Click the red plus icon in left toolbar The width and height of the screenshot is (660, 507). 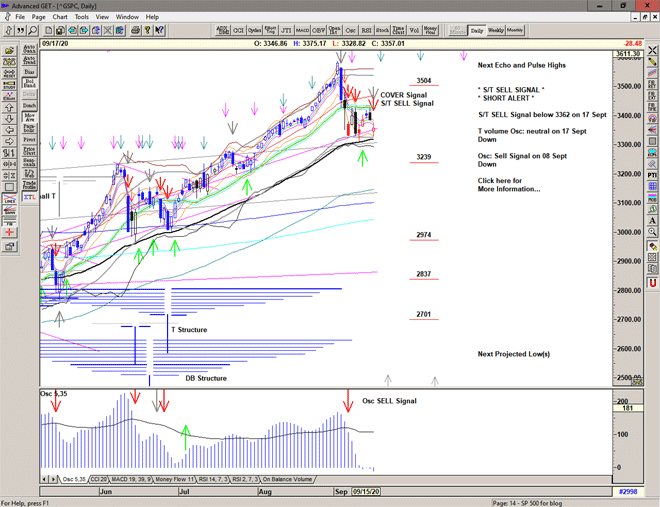(x=9, y=231)
